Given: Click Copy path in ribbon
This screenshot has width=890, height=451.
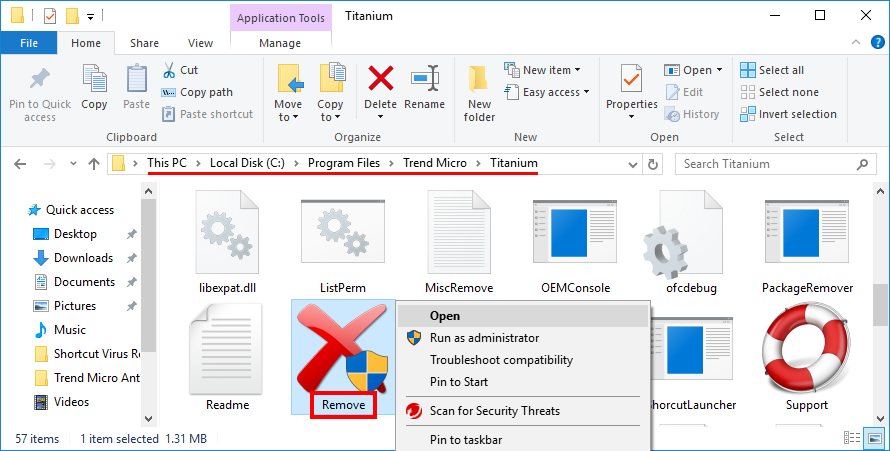Looking at the screenshot, I should [197, 92].
